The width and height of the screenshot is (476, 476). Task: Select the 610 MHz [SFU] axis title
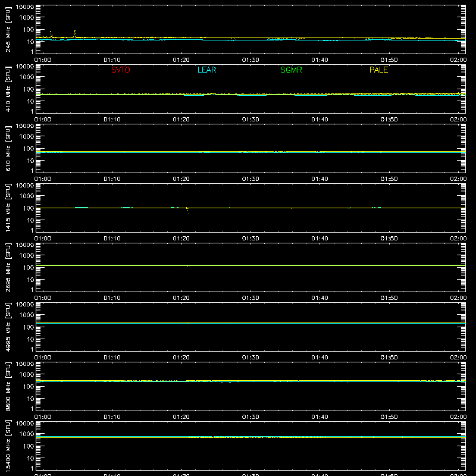pos(8,148)
